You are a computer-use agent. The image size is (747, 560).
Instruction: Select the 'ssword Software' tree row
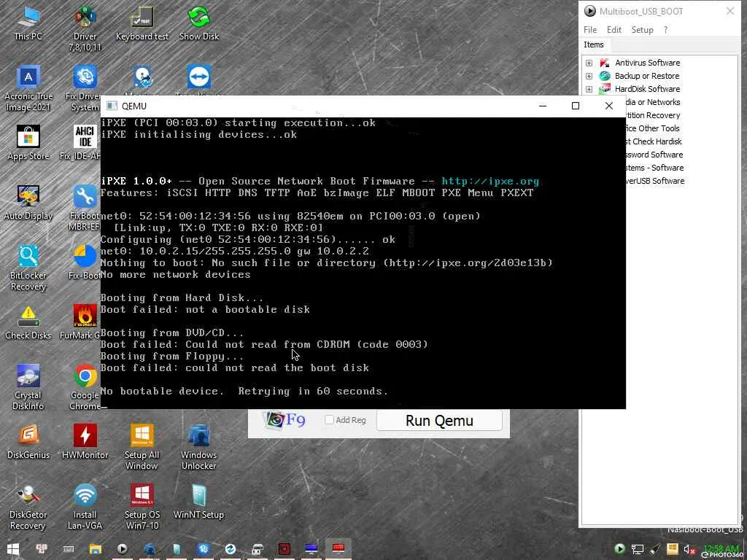coord(654,155)
